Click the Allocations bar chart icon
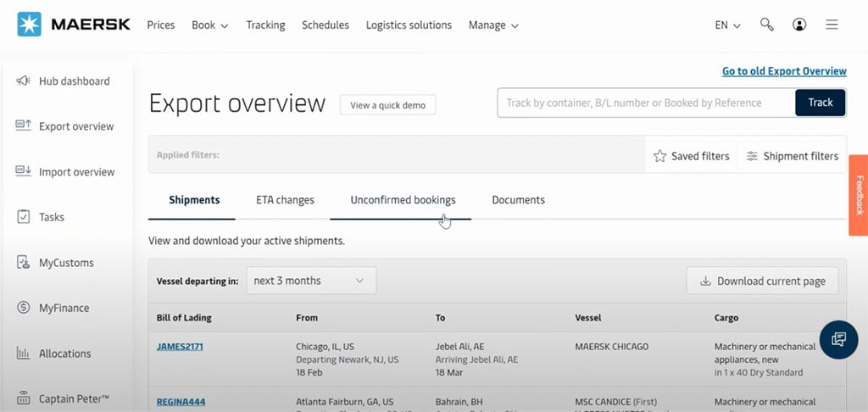868x412 pixels. (24, 354)
